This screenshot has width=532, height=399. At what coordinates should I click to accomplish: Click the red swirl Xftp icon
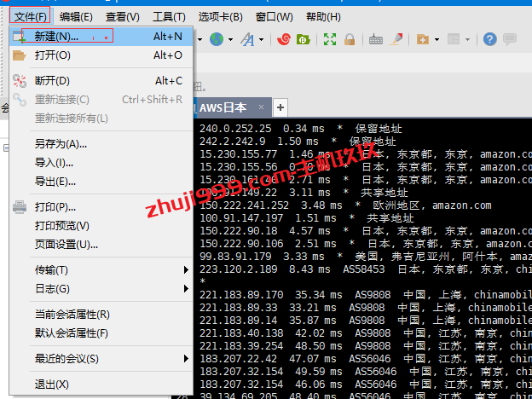(x=284, y=39)
